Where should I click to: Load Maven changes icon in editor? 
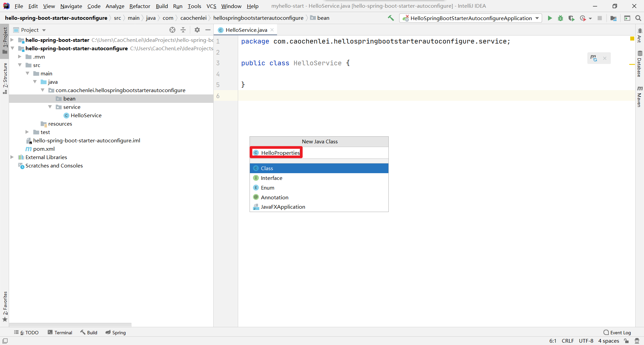tap(594, 58)
